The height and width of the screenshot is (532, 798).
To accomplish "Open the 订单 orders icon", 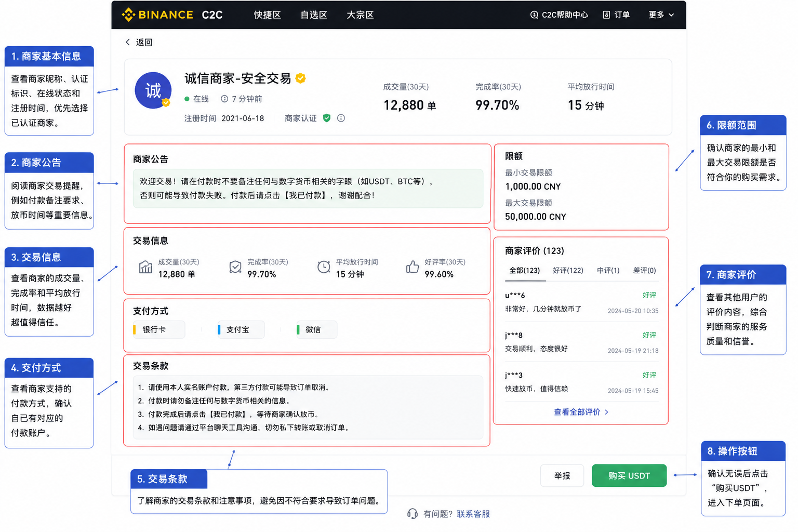I will click(606, 15).
